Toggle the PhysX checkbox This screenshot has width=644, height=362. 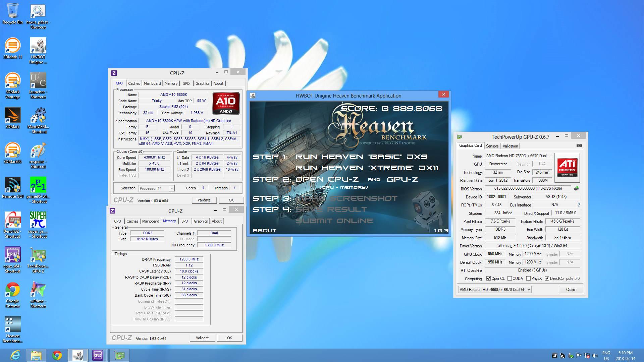[529, 279]
